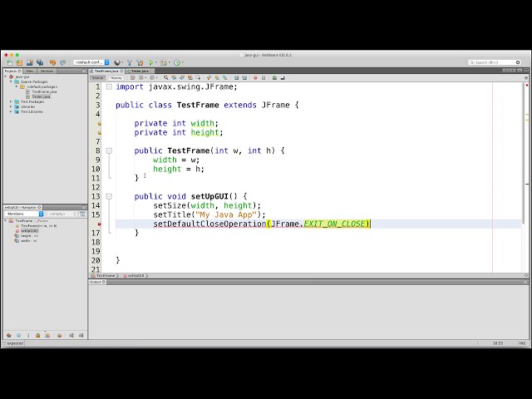
Task: Toggle Show Non-Public Members in Navigator filters
Action: pyautogui.click(x=38, y=335)
